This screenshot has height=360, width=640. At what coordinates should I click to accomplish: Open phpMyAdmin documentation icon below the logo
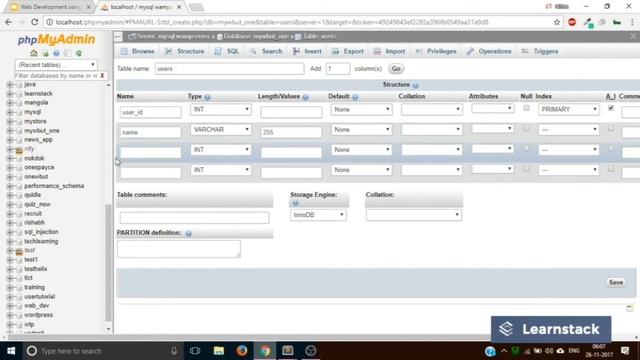point(56,53)
